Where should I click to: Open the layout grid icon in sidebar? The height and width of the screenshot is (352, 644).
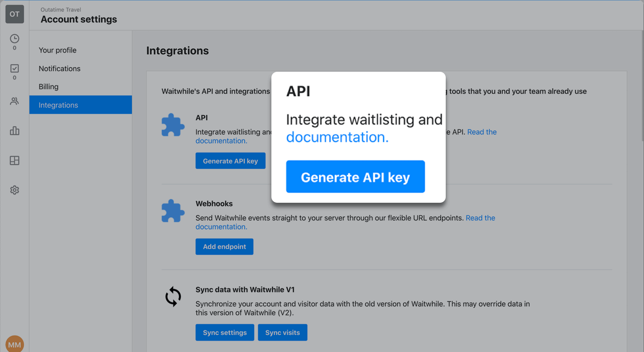point(15,161)
